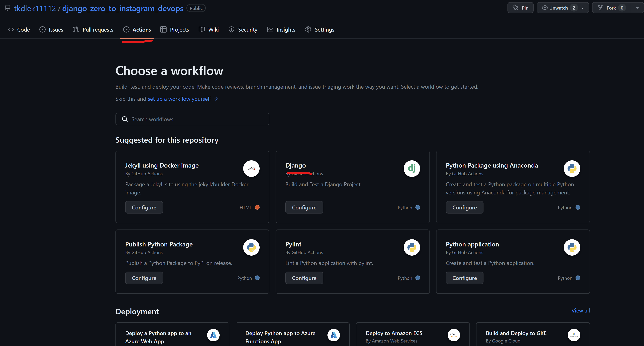The height and width of the screenshot is (346, 644).
Task: Click the Publish Python Package logo icon
Action: (x=251, y=247)
